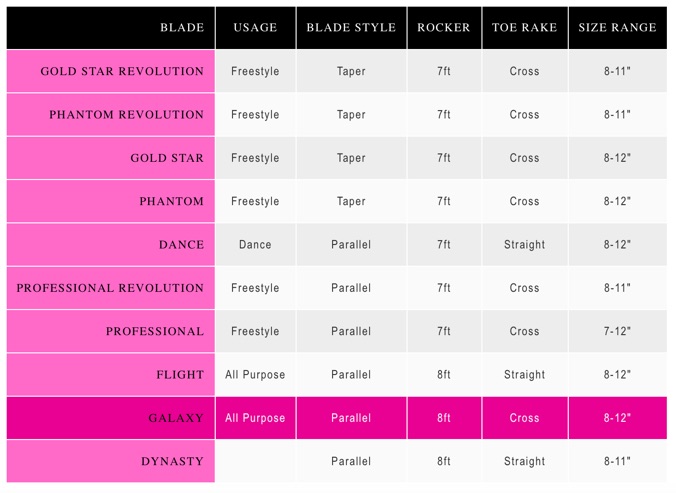Select the TOE RAKE column header
The height and width of the screenshot is (493, 676).
[525, 28]
